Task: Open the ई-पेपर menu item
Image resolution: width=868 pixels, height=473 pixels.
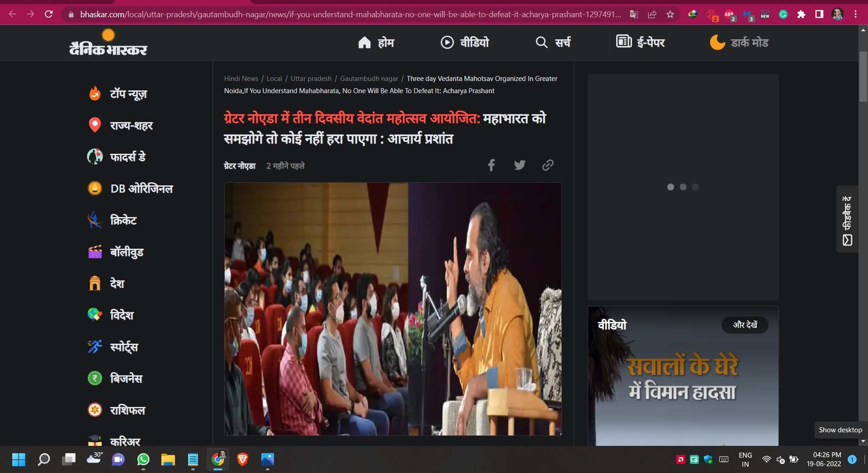Action: (641, 43)
